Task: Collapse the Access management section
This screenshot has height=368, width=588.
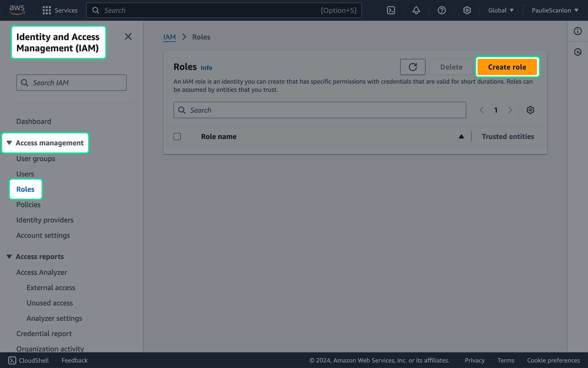Action: tap(9, 142)
